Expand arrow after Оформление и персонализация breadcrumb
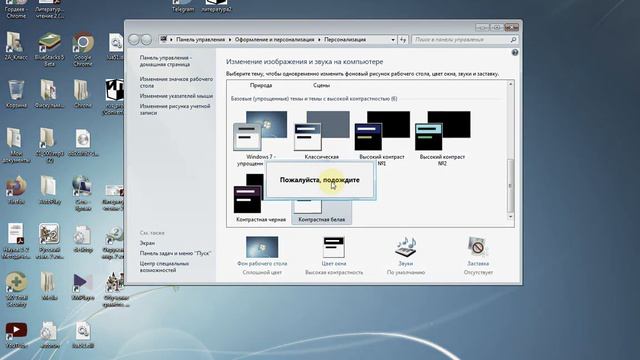Image resolution: width=640 pixels, height=360 pixels. click(x=319, y=40)
